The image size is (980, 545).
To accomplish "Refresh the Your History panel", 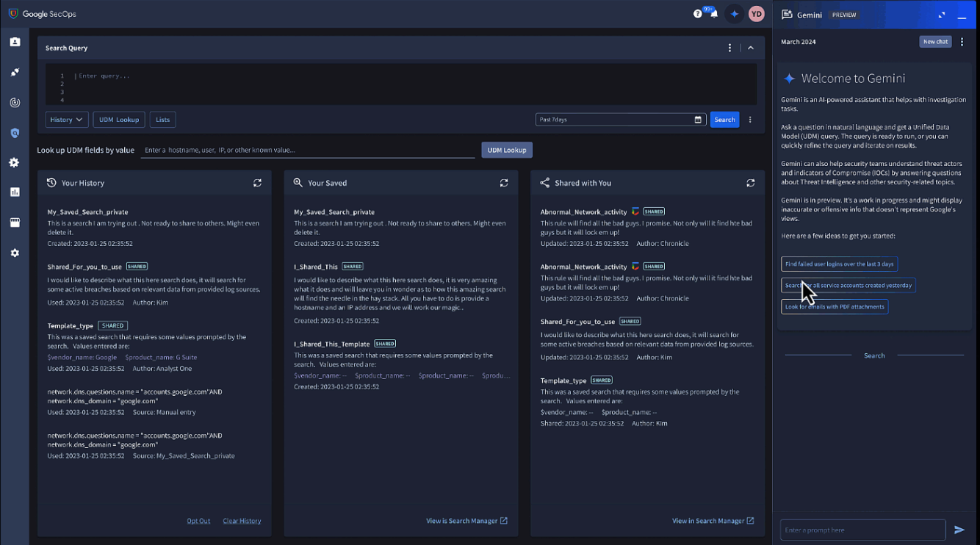I will click(x=257, y=183).
